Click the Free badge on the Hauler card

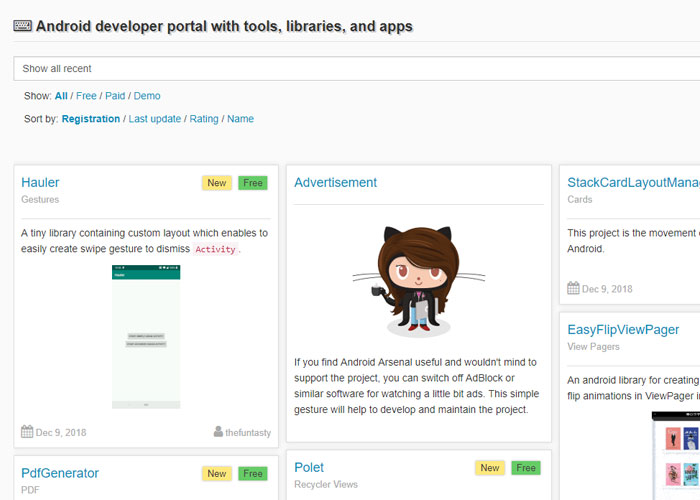coord(253,183)
